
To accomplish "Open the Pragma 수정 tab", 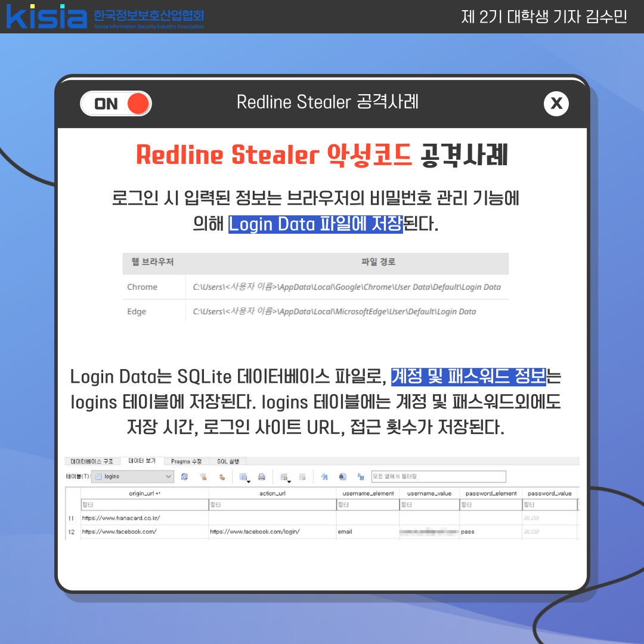I will (x=187, y=461).
